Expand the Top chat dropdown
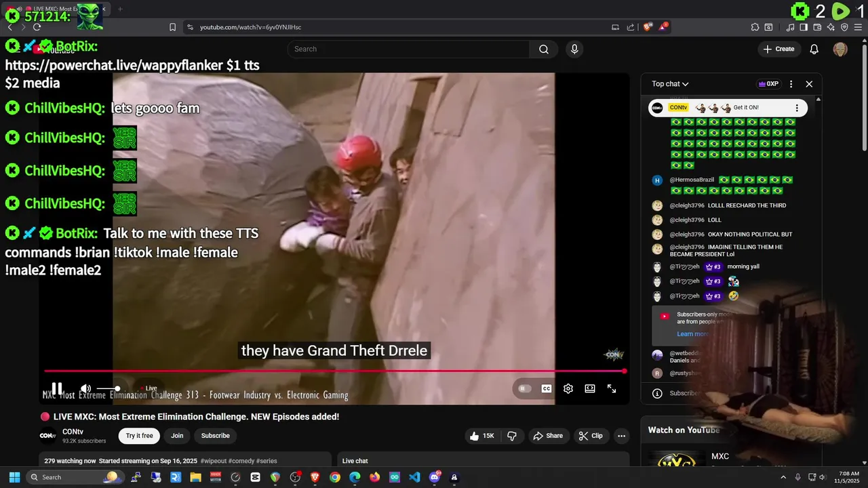The image size is (868, 488). coord(670,84)
